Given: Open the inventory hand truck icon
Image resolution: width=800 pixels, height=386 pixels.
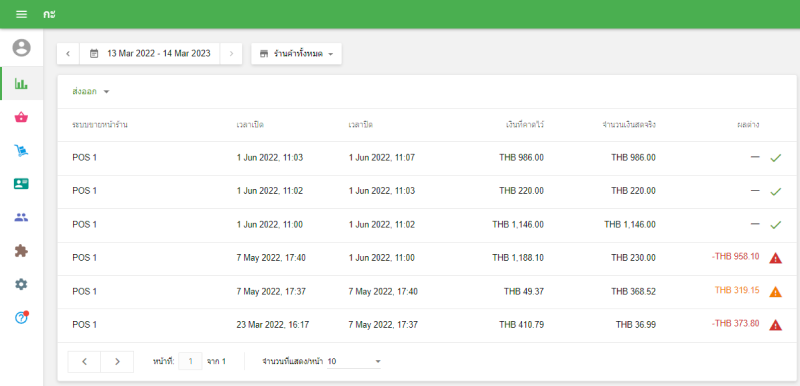Looking at the screenshot, I should 21,150.
